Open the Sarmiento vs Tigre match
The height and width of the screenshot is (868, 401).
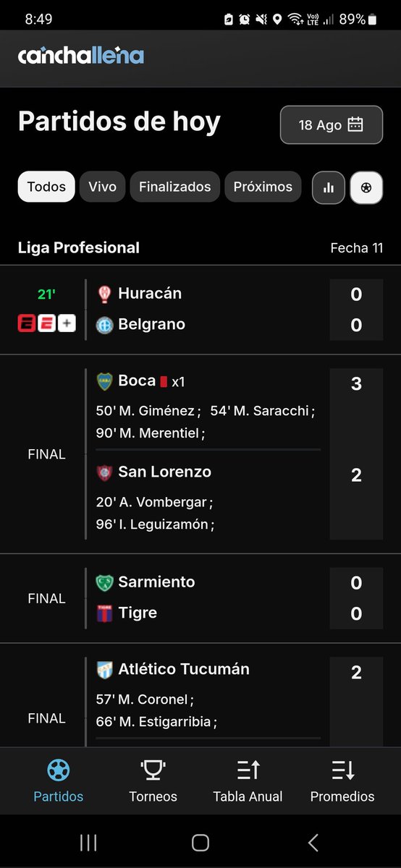[200, 598]
